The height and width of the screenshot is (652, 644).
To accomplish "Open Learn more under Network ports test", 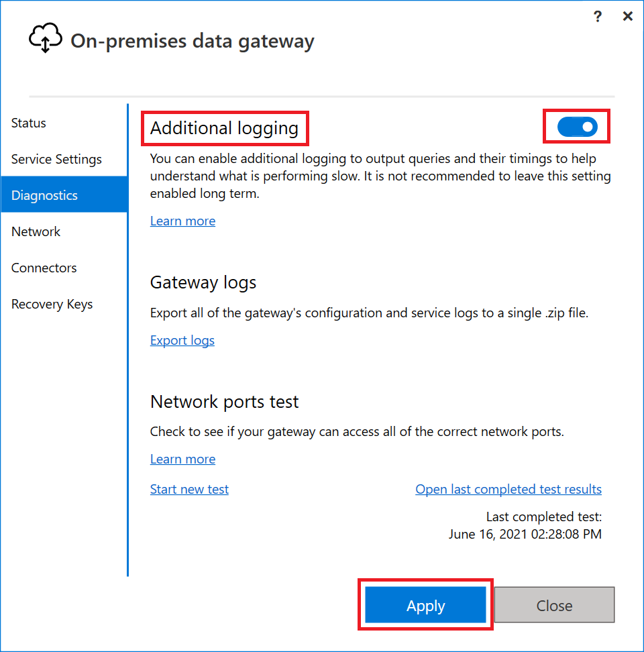I will click(182, 459).
